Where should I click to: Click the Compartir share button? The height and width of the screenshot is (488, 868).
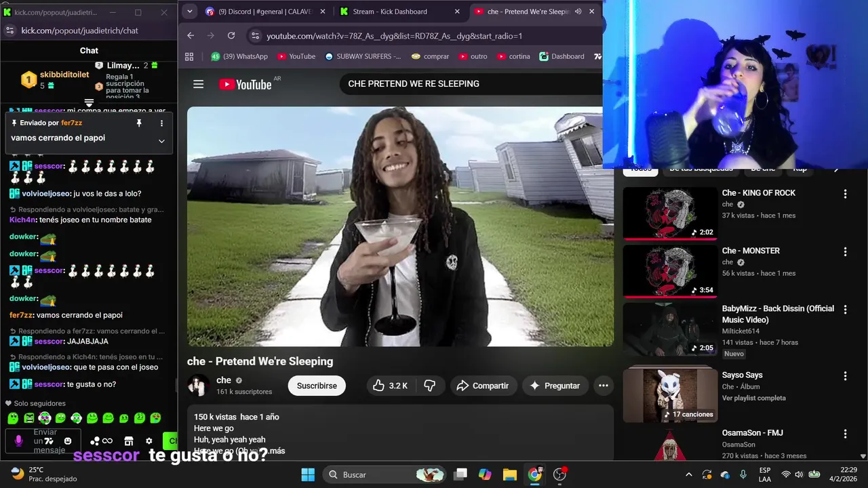coord(483,386)
